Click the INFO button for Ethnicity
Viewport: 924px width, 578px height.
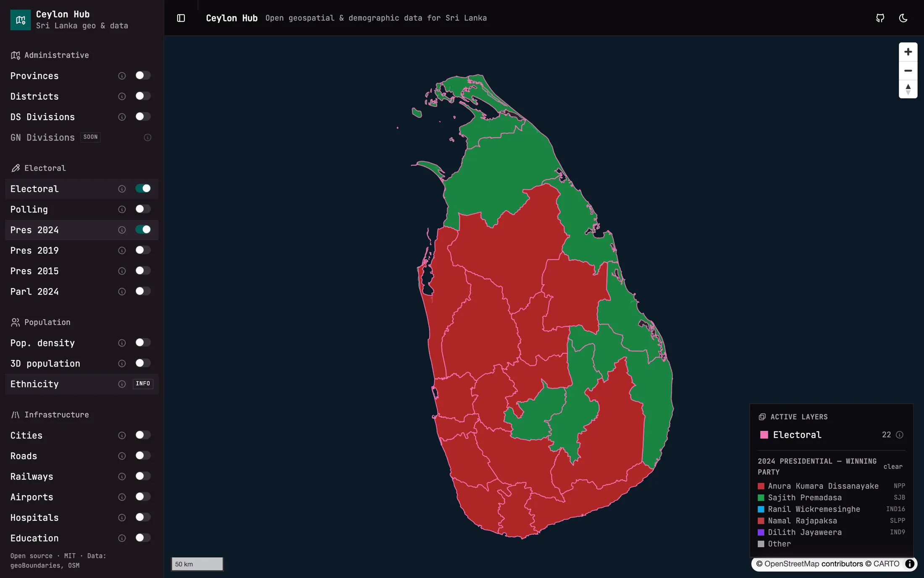point(143,384)
